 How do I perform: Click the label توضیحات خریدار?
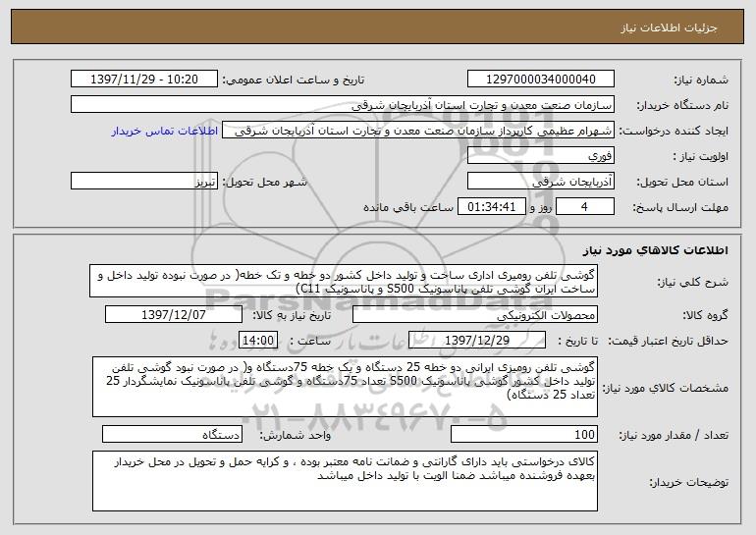(x=689, y=482)
